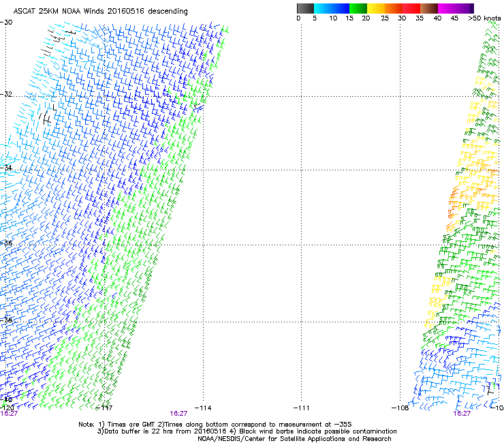
Task: Click the purple time label beneath '-120'
Action: 9,414
